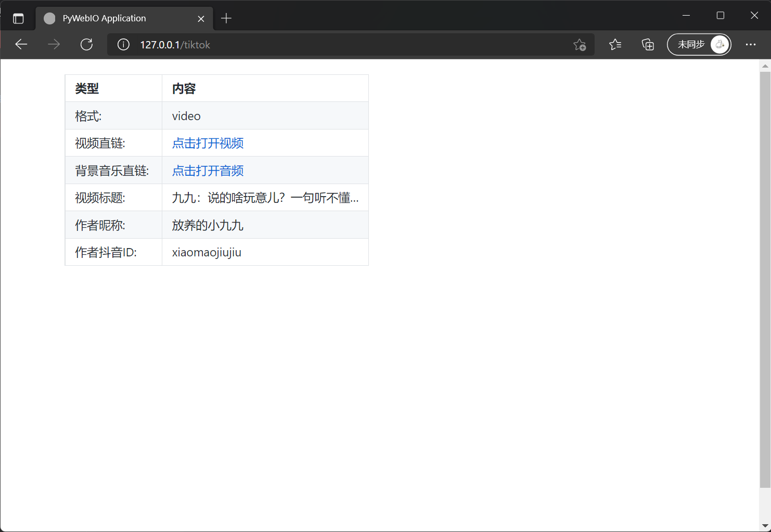Open the Favorites list icon
Screen dimensions: 771x532
[x=615, y=45]
